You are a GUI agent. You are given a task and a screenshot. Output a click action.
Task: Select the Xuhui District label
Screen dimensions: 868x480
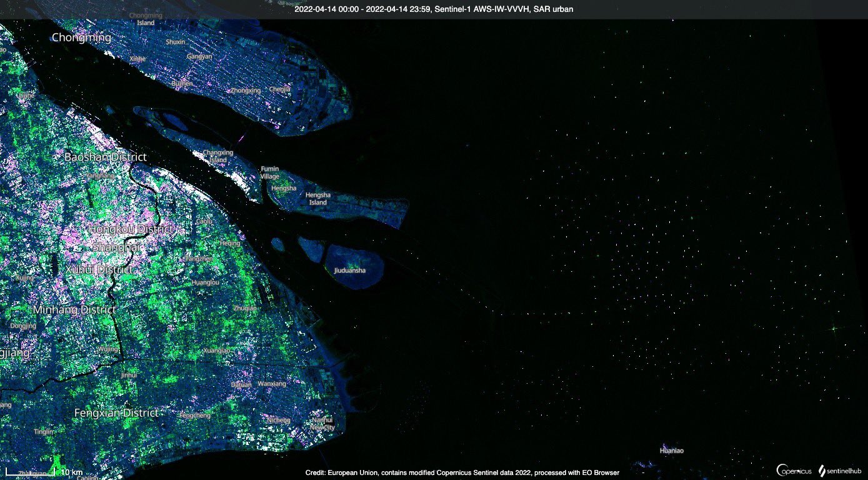tap(97, 269)
